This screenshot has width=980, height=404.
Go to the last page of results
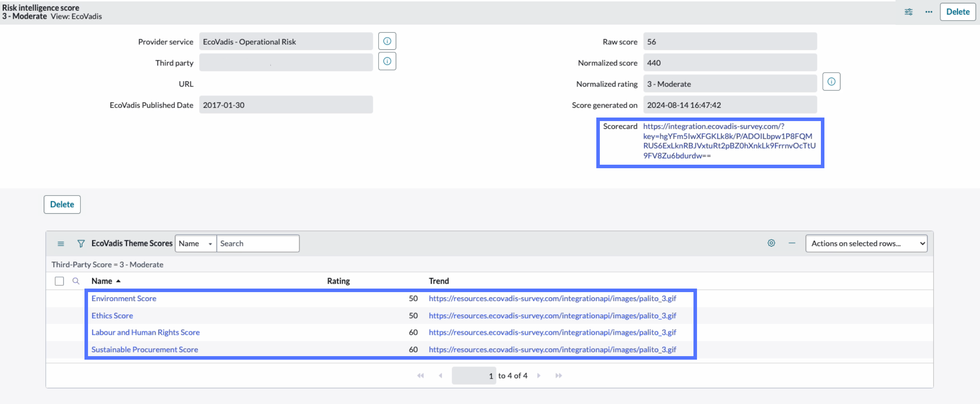coord(559,375)
